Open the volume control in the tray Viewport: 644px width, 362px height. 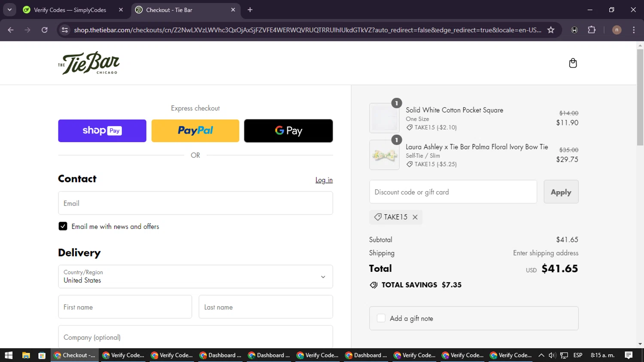tap(552, 355)
